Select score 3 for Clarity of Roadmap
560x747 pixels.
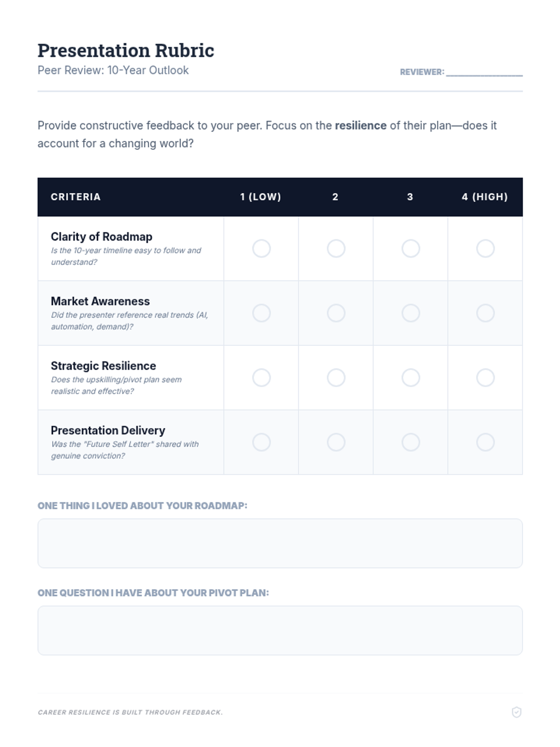pyautogui.click(x=411, y=248)
